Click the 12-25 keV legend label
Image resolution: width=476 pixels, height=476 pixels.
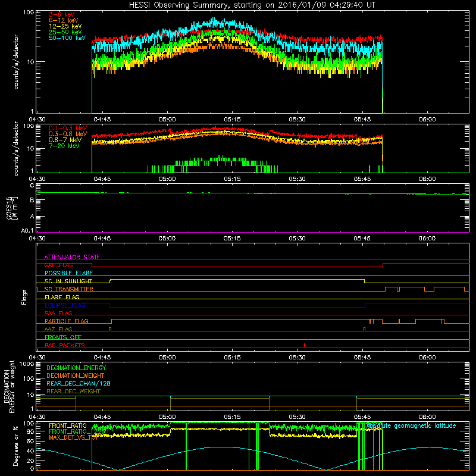pos(65,26)
